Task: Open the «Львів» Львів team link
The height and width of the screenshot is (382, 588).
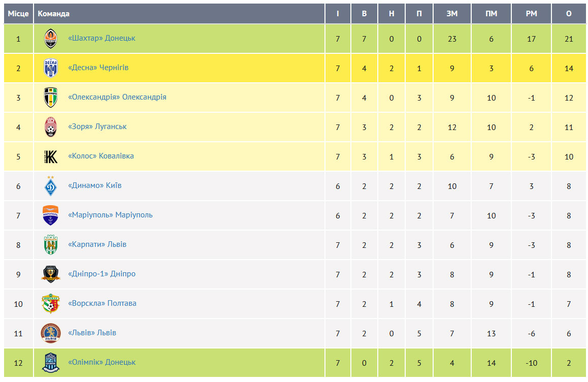Action: (x=92, y=333)
